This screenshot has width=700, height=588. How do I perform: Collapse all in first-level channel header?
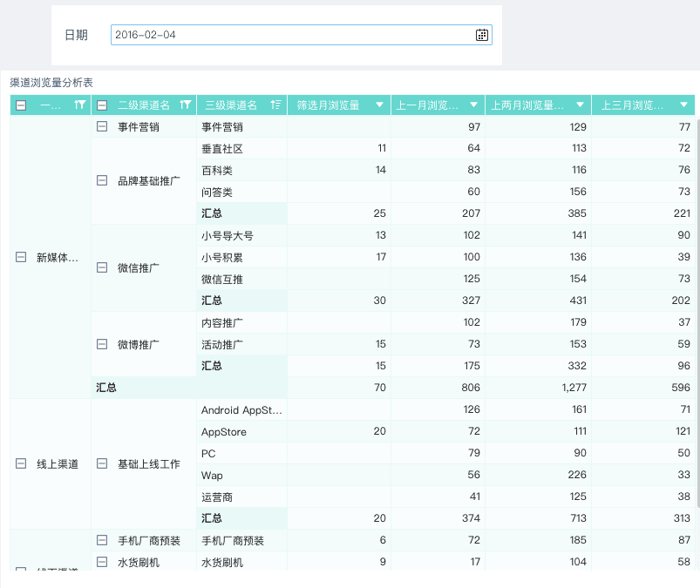click(x=21, y=105)
